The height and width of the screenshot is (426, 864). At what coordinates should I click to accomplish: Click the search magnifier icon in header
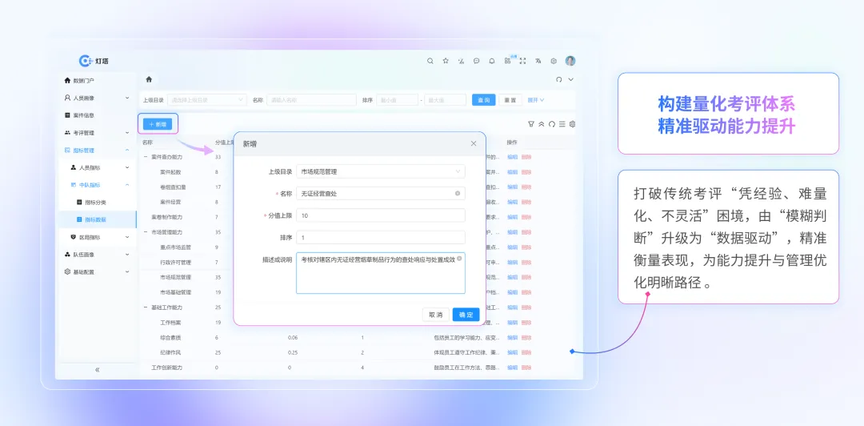430,61
